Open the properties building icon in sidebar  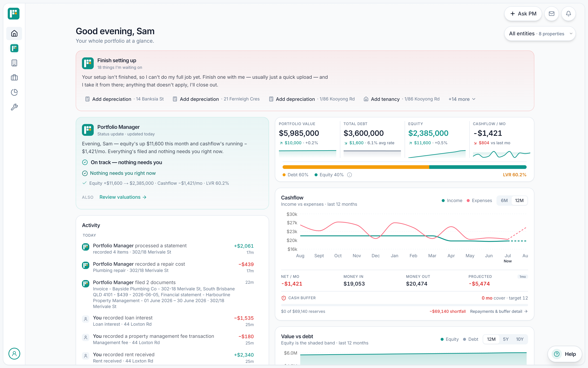pyautogui.click(x=14, y=63)
